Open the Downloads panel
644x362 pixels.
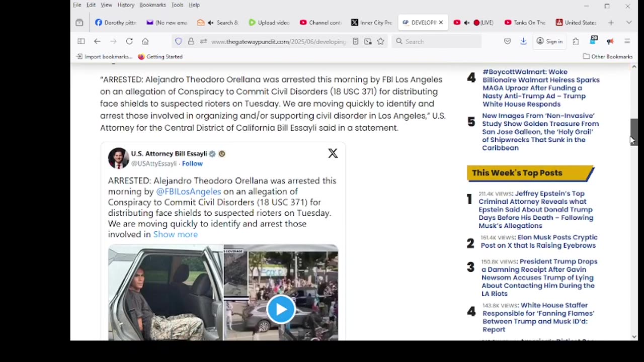523,41
